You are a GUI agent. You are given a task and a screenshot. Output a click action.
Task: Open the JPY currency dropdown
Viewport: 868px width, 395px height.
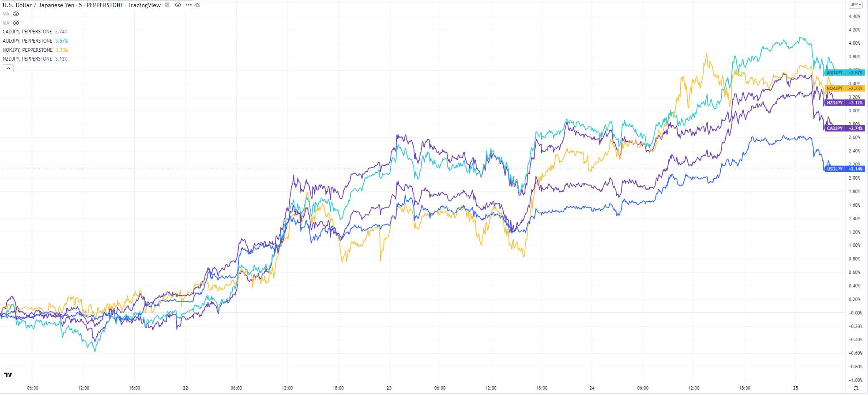pos(856,5)
